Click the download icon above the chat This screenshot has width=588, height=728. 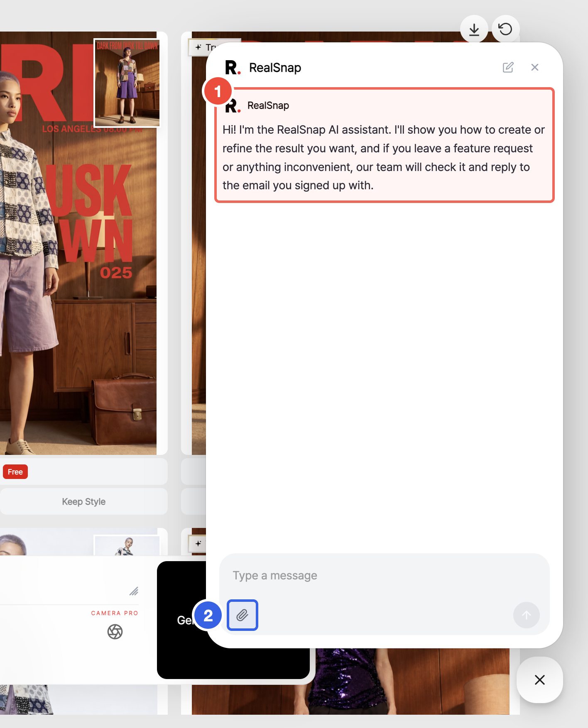(474, 29)
